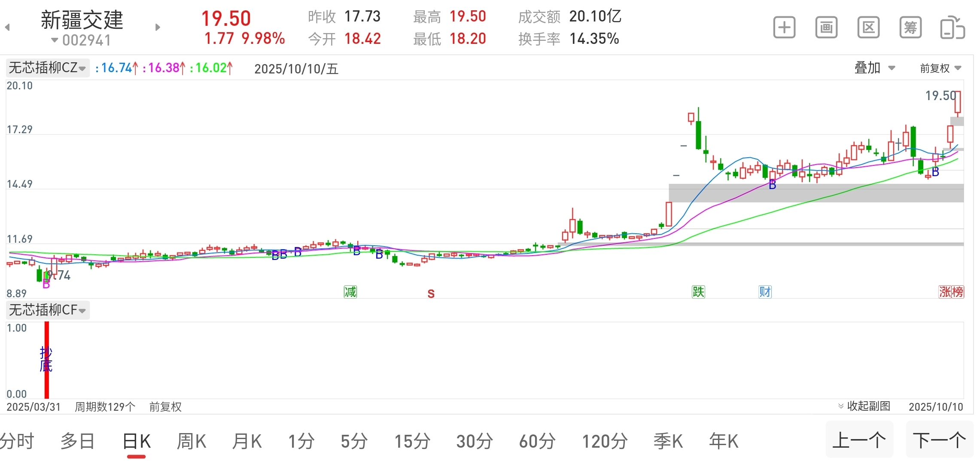Open the drawing tool (画) icon
Viewport: 980px width, 464px height.
[826, 28]
